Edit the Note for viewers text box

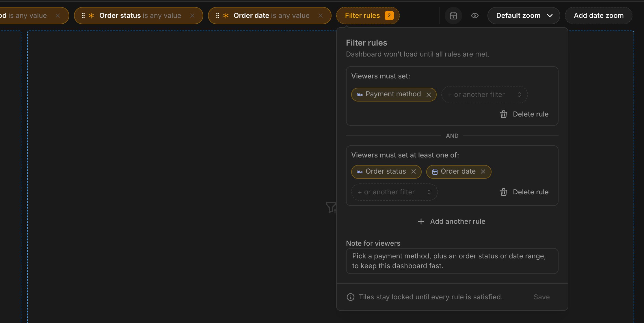tap(452, 261)
